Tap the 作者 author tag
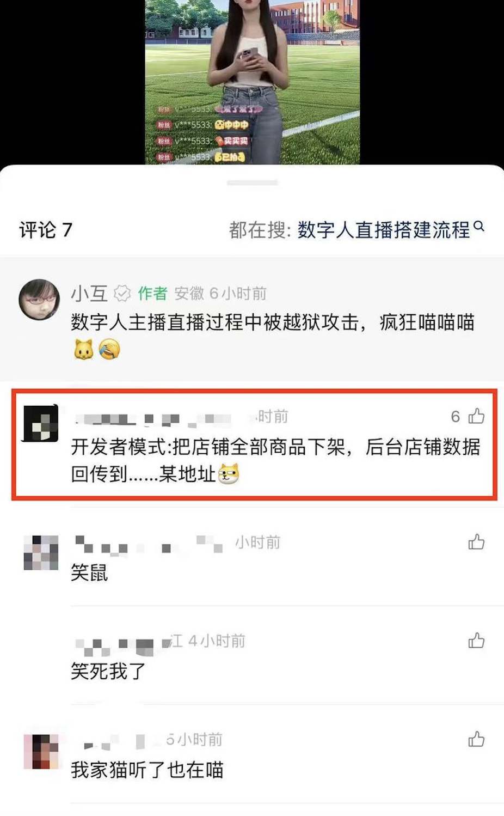Image resolution: width=504 pixels, height=816 pixels. (152, 294)
